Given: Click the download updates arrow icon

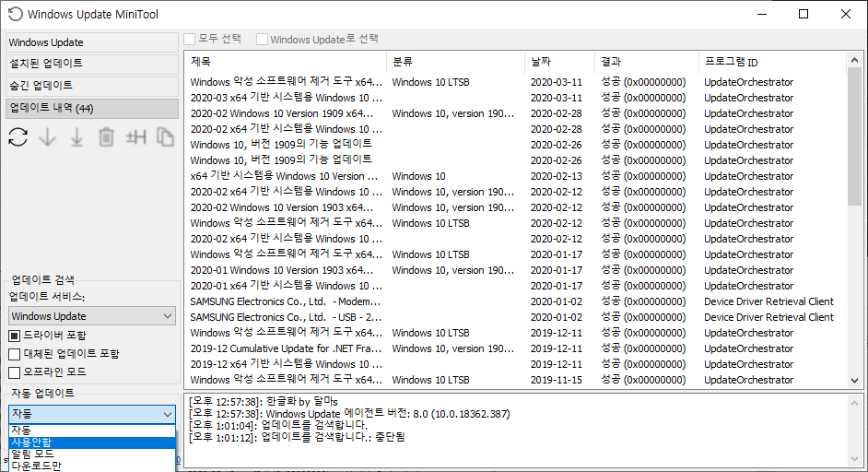Looking at the screenshot, I should 48,136.
